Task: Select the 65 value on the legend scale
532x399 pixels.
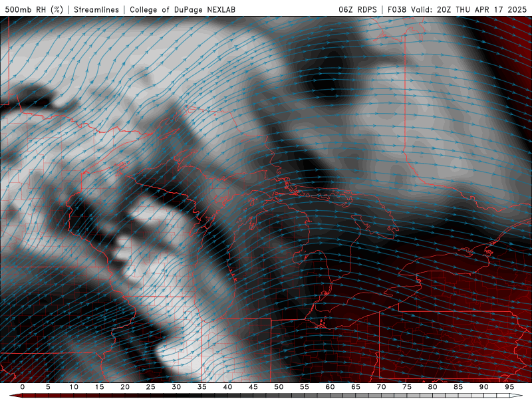Action: 356,387
